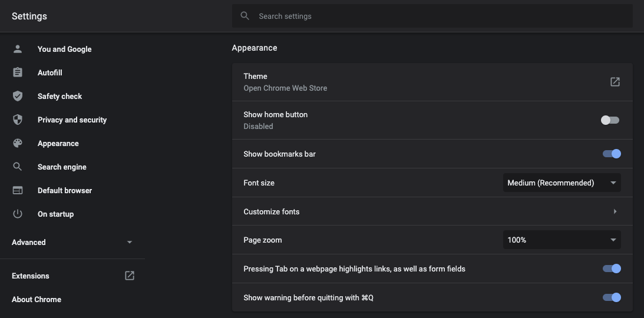Open the Customize fonts submenu arrow
The image size is (644, 318).
(x=615, y=211)
